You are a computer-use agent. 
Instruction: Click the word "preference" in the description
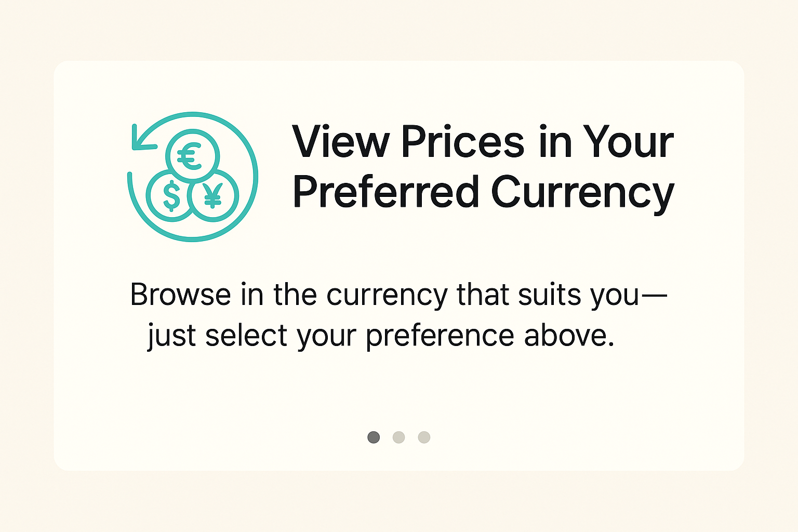pos(440,336)
